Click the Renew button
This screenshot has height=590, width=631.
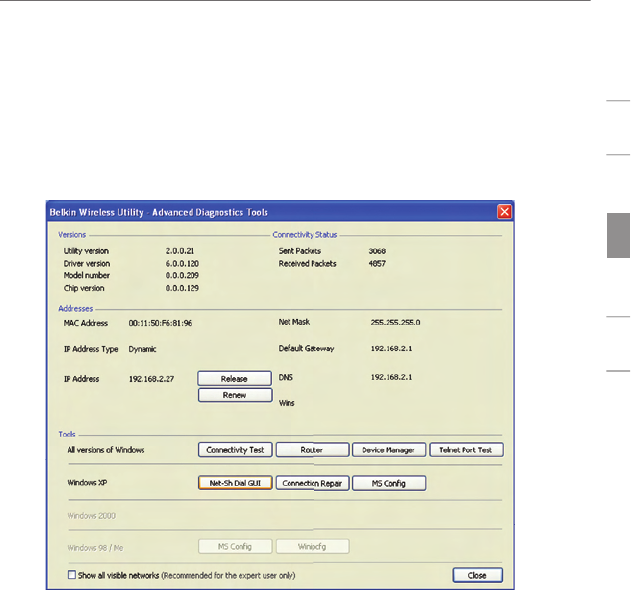235,395
